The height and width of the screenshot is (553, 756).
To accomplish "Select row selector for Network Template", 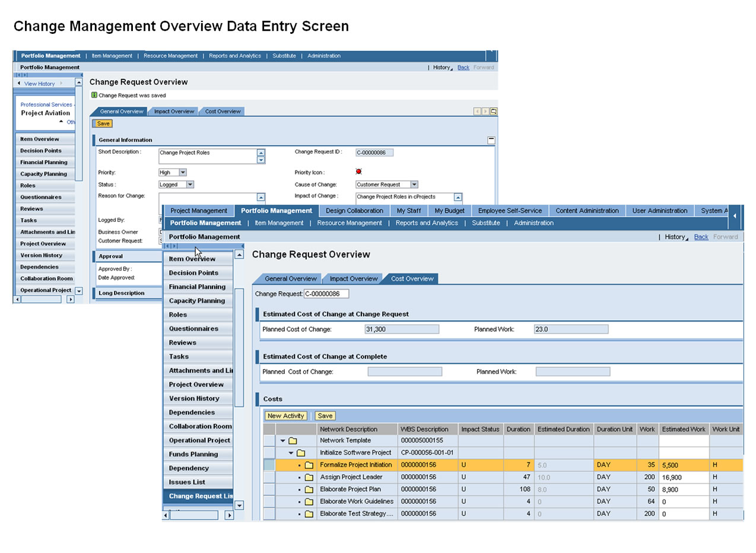I will point(269,440).
